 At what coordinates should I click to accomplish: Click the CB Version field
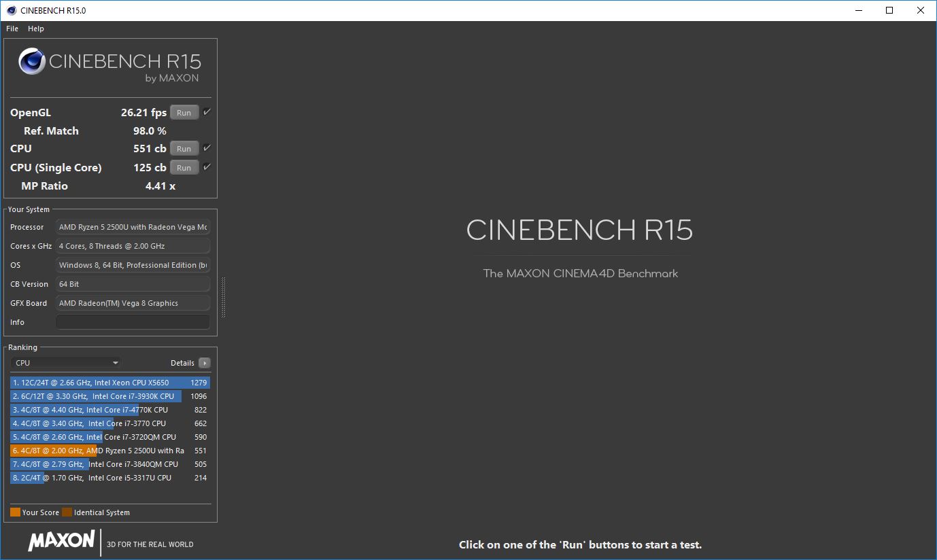[x=133, y=284]
